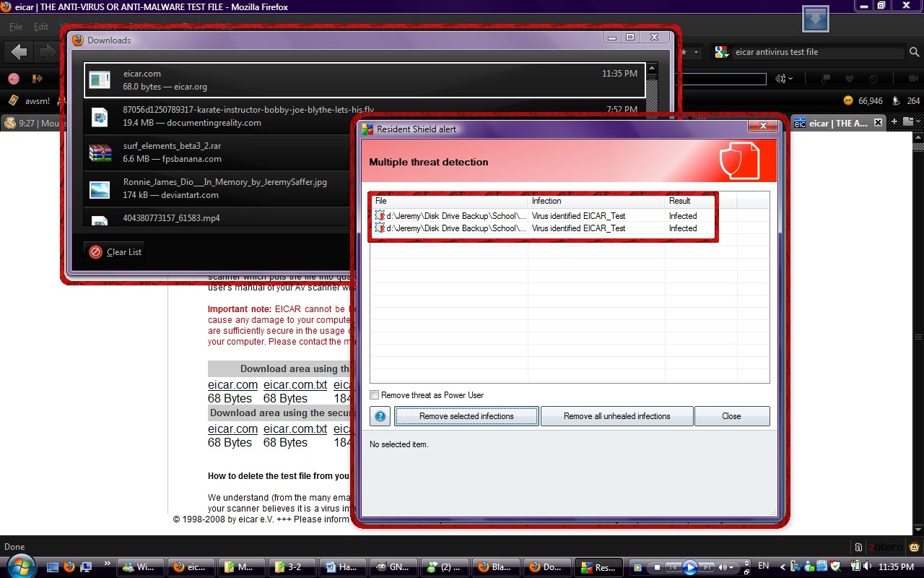Enable Remove threat as Power User checkbox
Image resolution: width=924 pixels, height=578 pixels.
(x=374, y=395)
